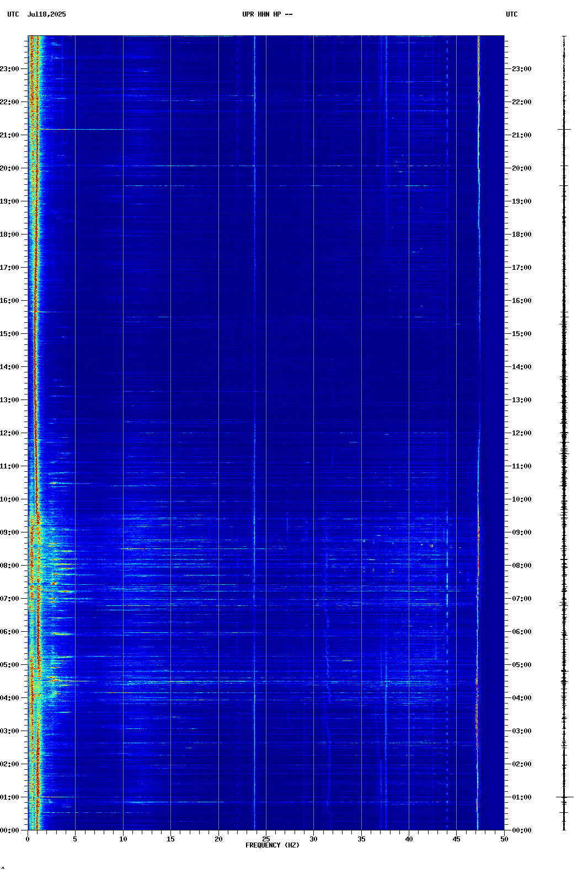Click the '08:00' label on the right time axis
Image resolution: width=588 pixels, height=874 pixels.
[x=522, y=566]
